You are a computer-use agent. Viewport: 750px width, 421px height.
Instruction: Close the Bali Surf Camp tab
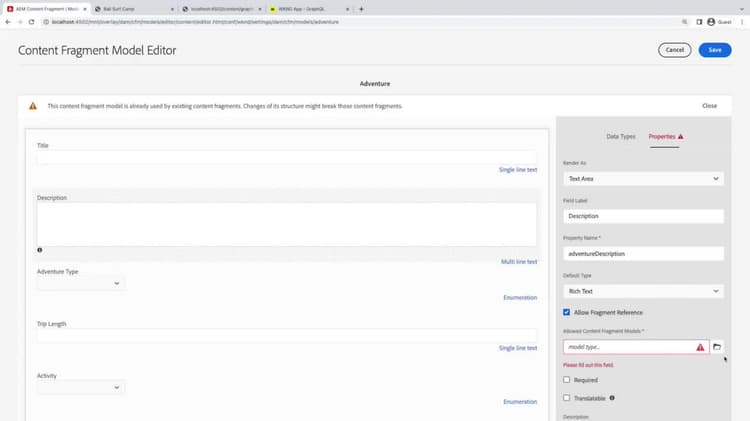[172, 9]
